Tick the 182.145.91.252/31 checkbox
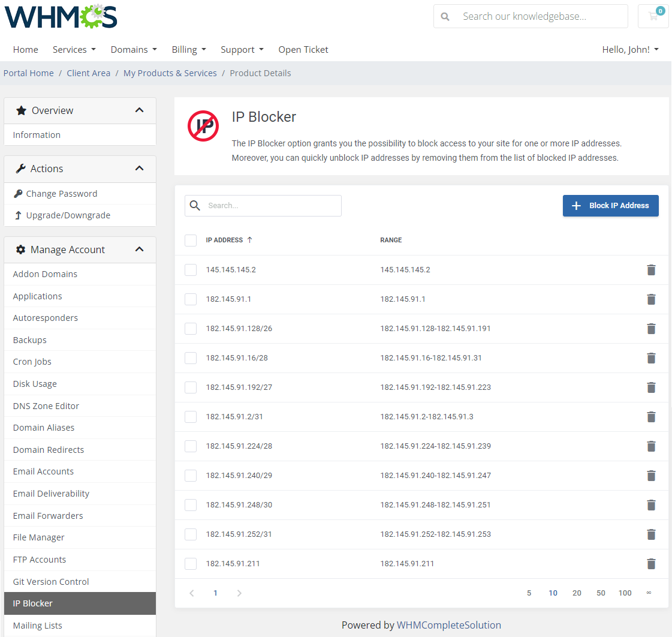The height and width of the screenshot is (637, 672). [191, 534]
